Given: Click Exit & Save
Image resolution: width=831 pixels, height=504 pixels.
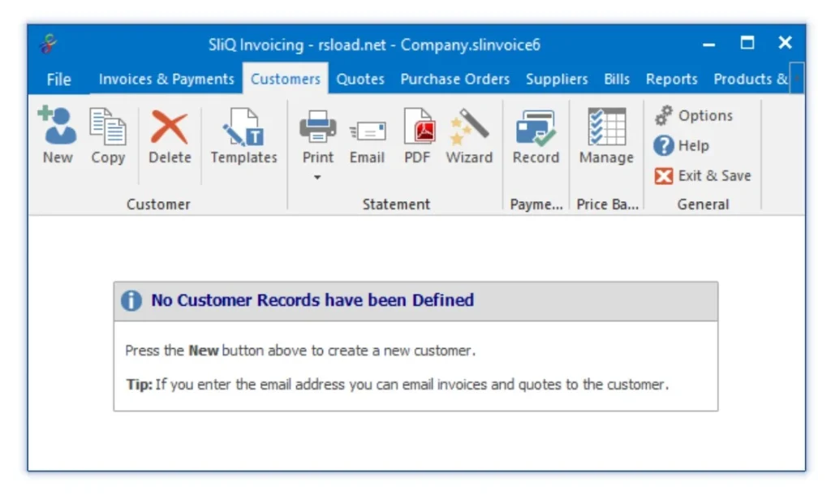Looking at the screenshot, I should click(x=704, y=176).
